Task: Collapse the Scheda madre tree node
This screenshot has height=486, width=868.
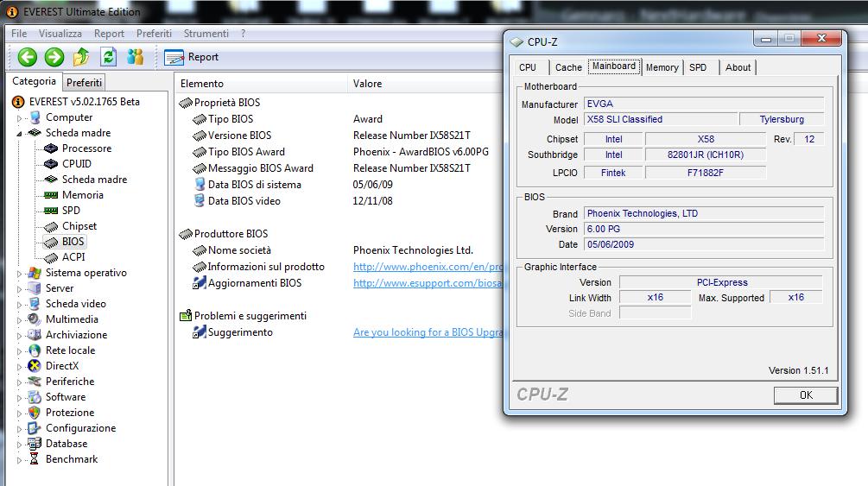Action: pos(19,134)
